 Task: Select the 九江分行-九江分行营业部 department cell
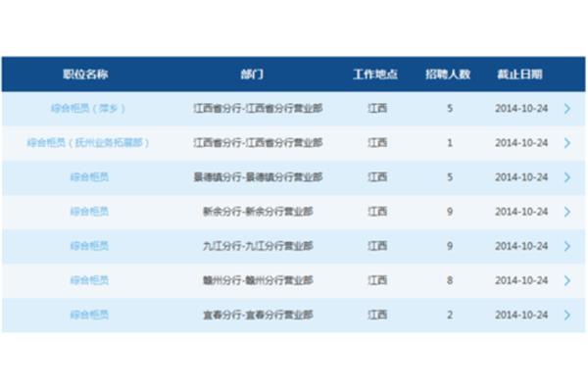point(258,246)
